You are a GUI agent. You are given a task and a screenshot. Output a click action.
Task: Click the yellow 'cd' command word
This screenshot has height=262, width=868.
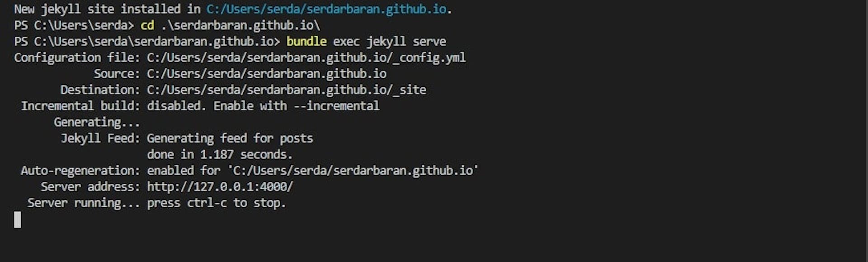click(x=147, y=25)
